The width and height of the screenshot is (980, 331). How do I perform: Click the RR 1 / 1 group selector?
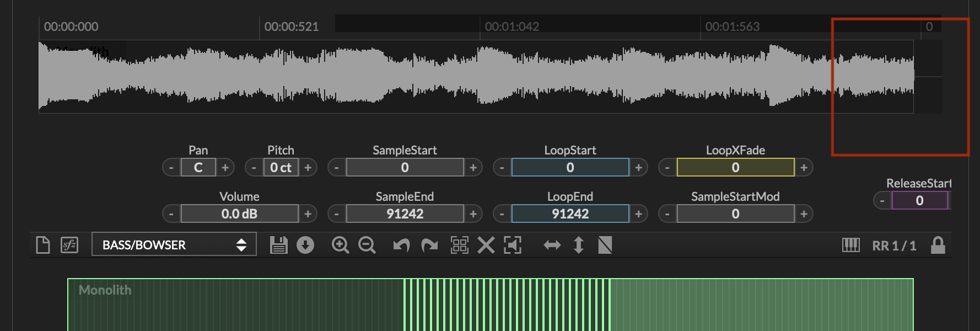pos(893,245)
